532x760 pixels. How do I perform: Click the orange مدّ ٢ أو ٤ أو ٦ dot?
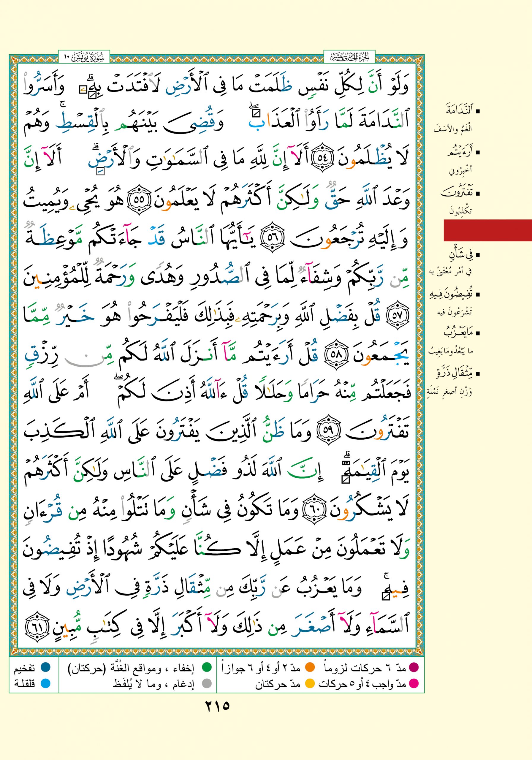[310, 667]
